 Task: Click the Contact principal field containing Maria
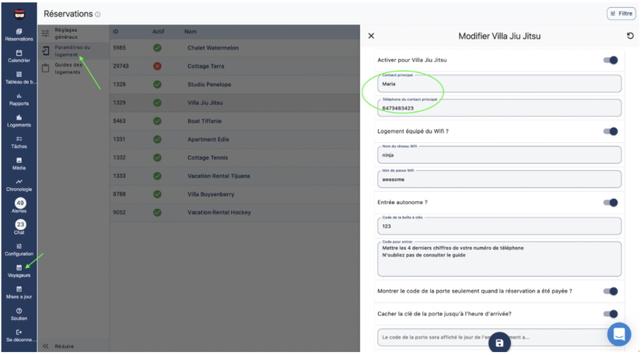click(499, 84)
